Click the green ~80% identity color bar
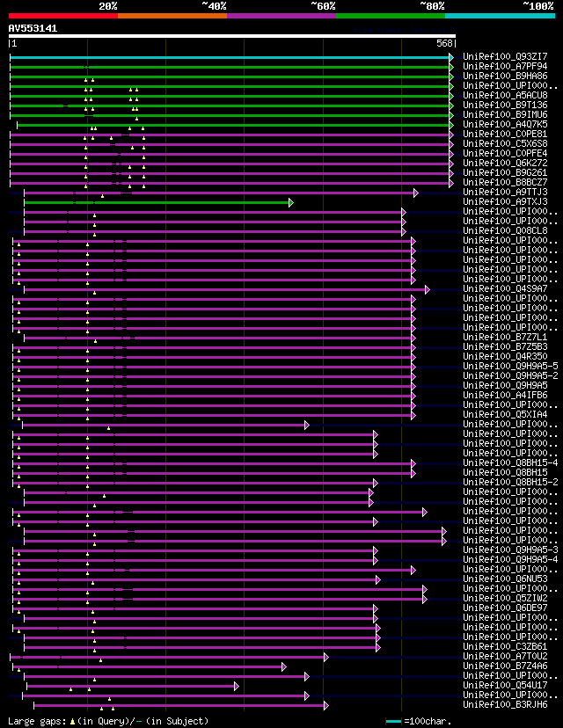 pos(391,16)
